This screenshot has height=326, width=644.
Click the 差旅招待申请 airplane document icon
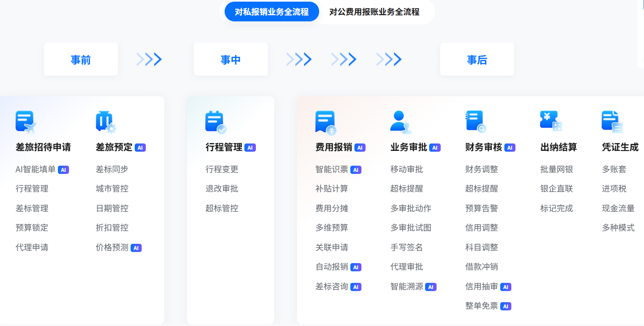coord(26,122)
